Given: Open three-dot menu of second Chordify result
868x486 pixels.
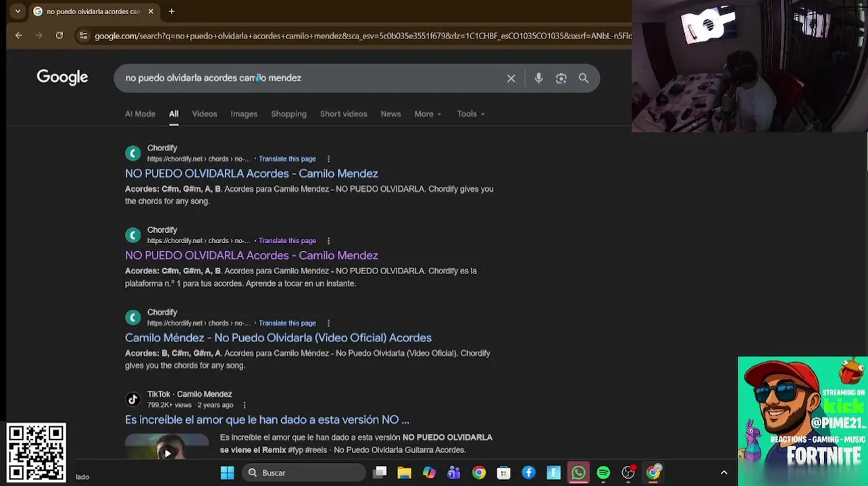Looking at the screenshot, I should coord(328,241).
